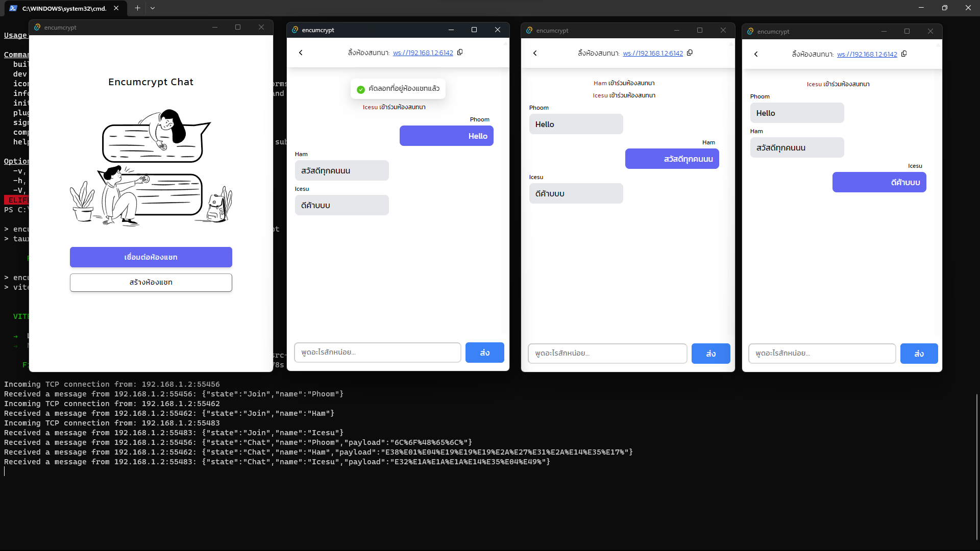Copy room link icon in Ham's window
This screenshot has width=980, height=551.
pyautogui.click(x=690, y=53)
